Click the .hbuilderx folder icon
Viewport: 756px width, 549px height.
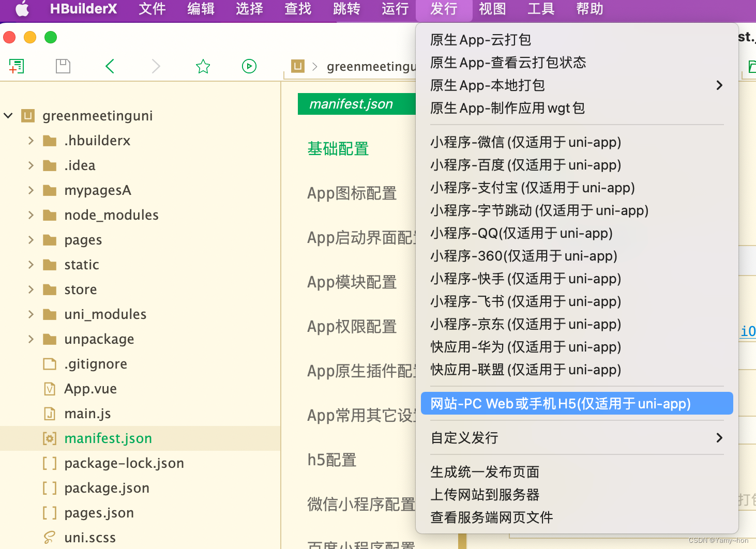coord(50,141)
